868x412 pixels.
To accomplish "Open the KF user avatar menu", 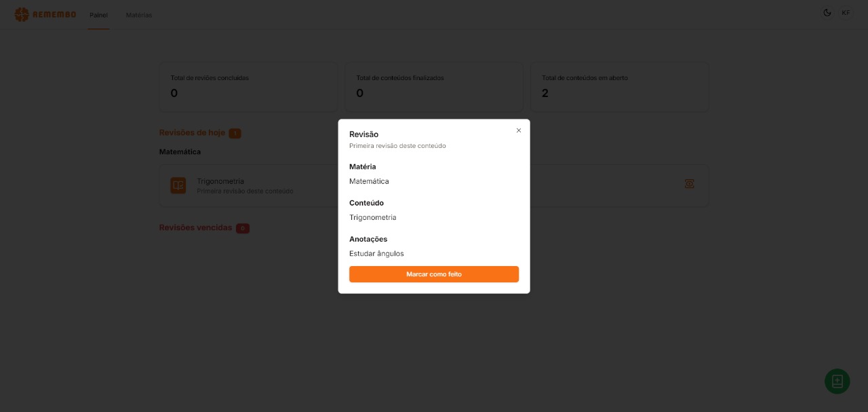I will click(x=846, y=13).
